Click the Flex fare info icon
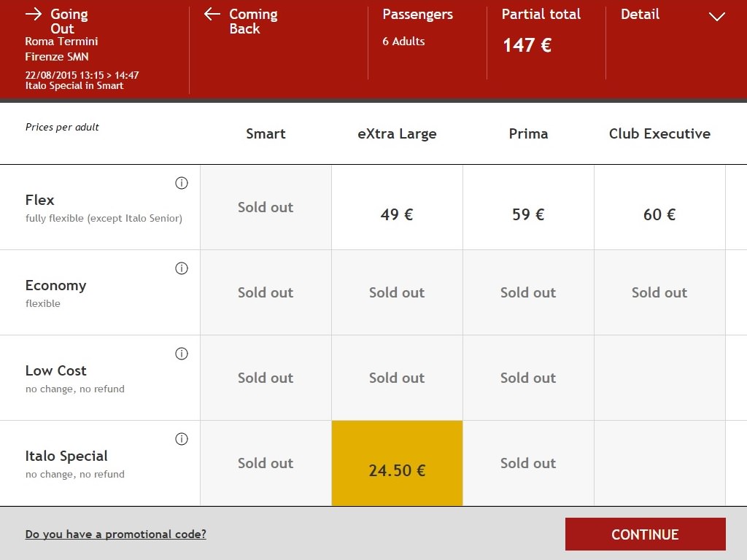The width and height of the screenshot is (747, 560). pyautogui.click(x=182, y=183)
